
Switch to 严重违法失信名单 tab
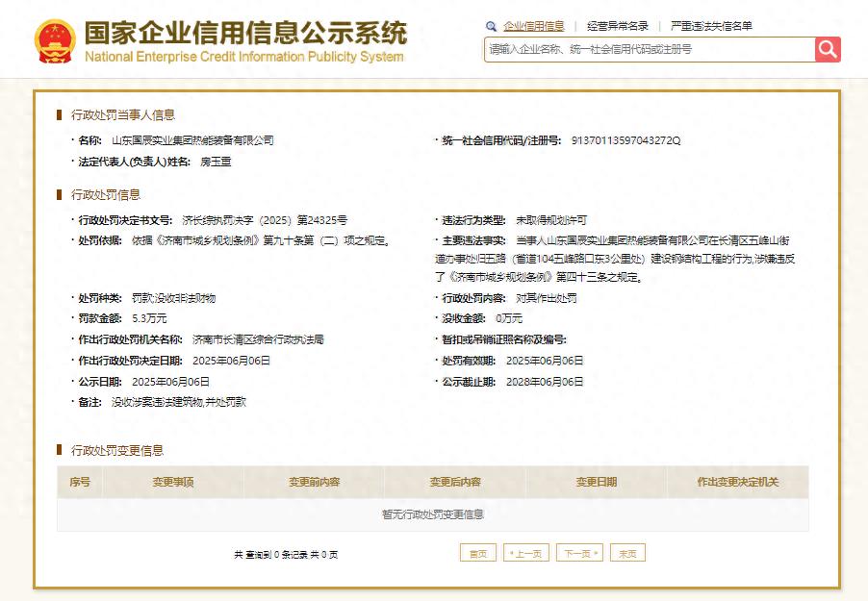coord(711,26)
